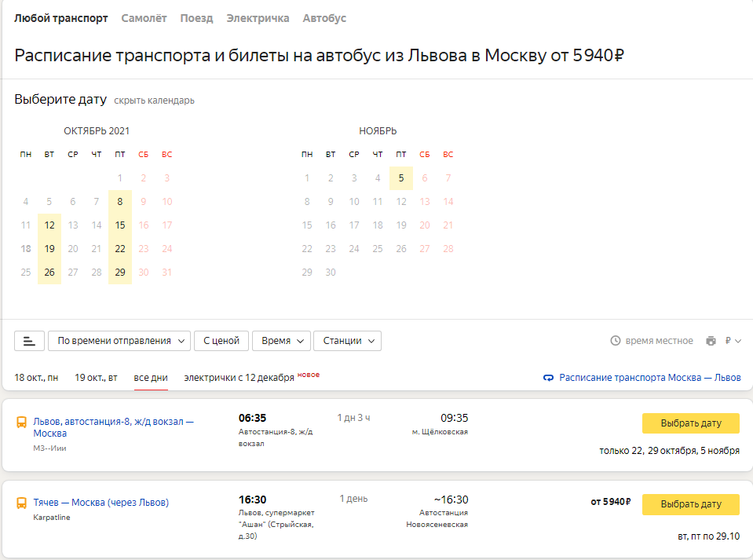Viewport: 753px width, 560px height.
Task: Open the ruble currency selector
Action: tap(733, 341)
